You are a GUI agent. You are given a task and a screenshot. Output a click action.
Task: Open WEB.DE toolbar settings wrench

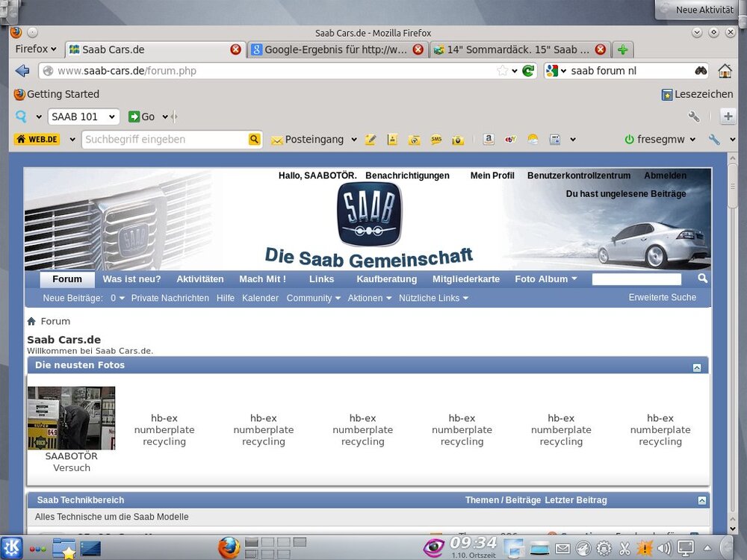713,139
